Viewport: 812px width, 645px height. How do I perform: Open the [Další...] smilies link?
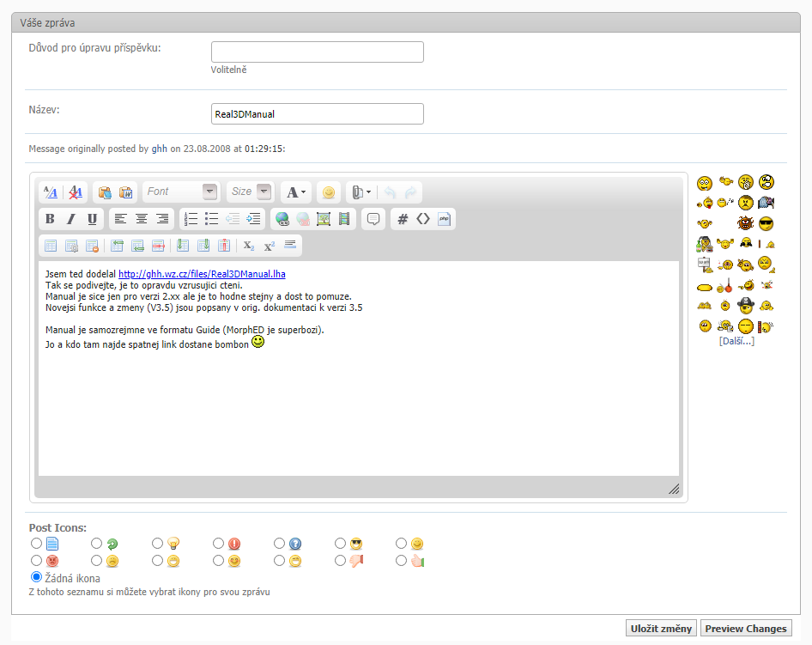coord(736,341)
